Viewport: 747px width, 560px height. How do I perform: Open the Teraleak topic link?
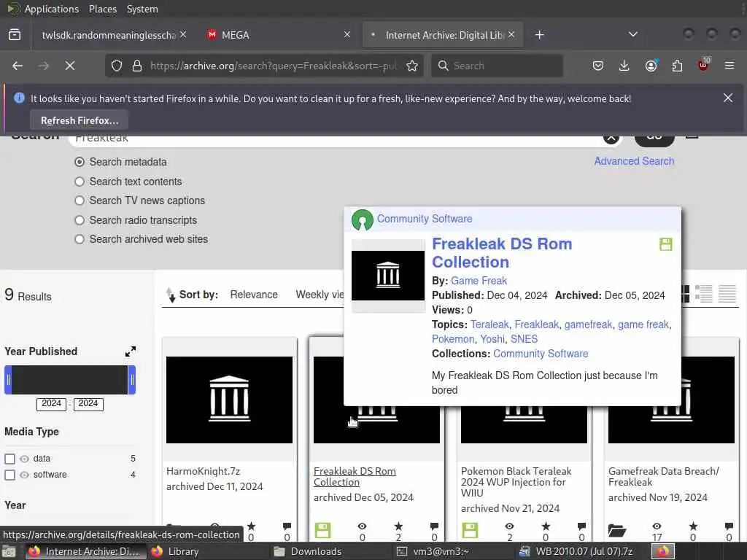click(489, 324)
